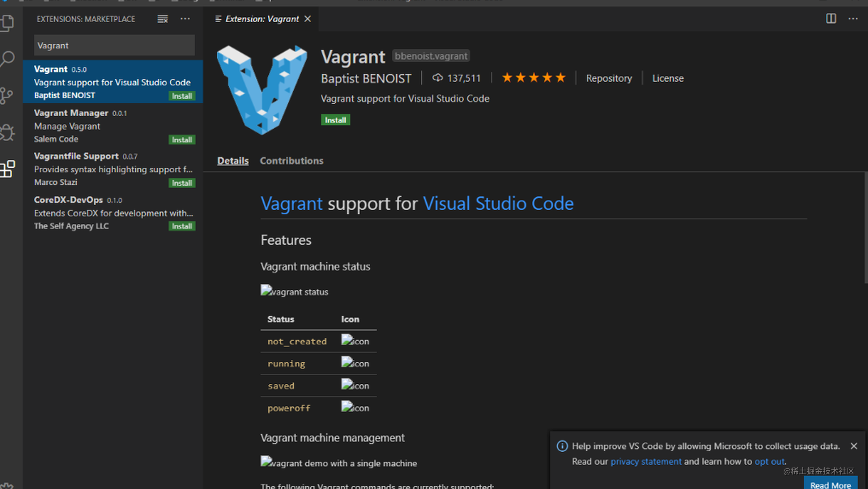Screen dimensions: 868x489
Task: Open the Run and Debug view
Action: [7, 132]
